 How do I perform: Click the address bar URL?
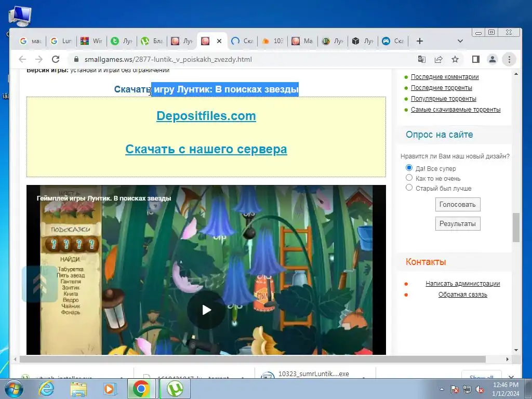(x=168, y=59)
